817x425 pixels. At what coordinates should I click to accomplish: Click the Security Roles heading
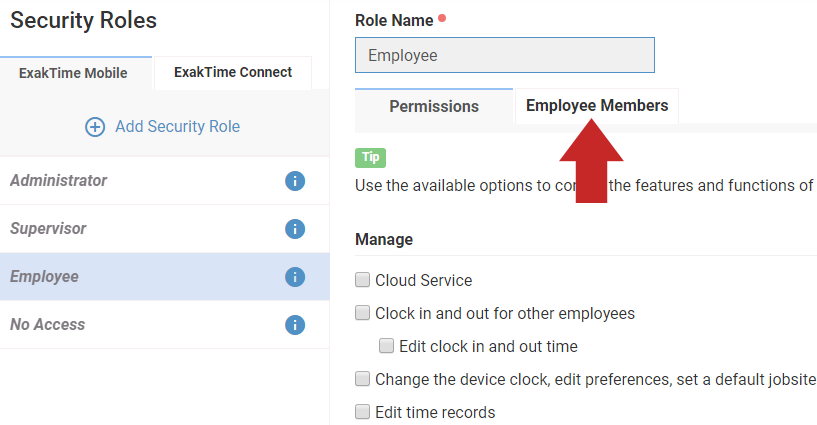point(83,20)
